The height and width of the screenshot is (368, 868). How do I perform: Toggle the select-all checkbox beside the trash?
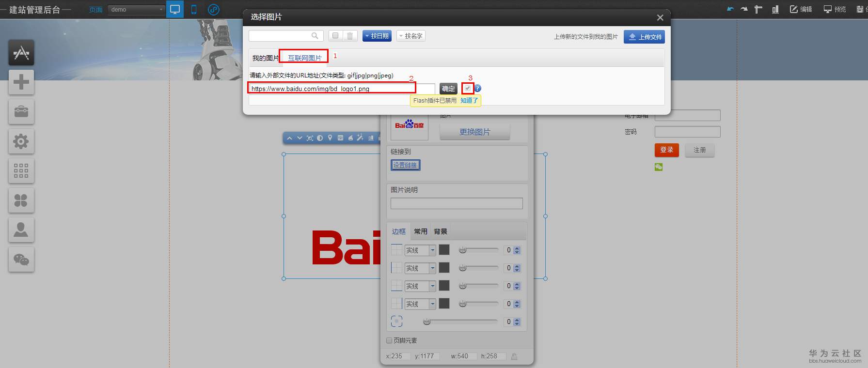tap(335, 36)
